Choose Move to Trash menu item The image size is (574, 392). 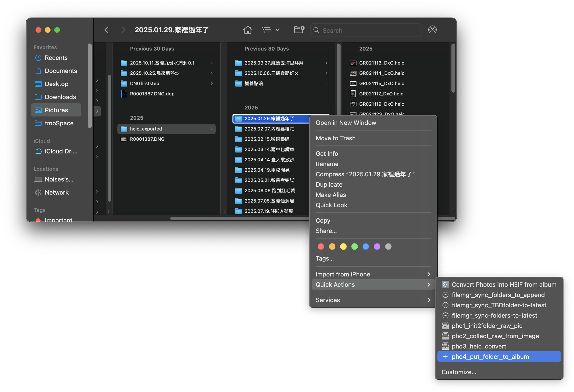pyautogui.click(x=335, y=138)
